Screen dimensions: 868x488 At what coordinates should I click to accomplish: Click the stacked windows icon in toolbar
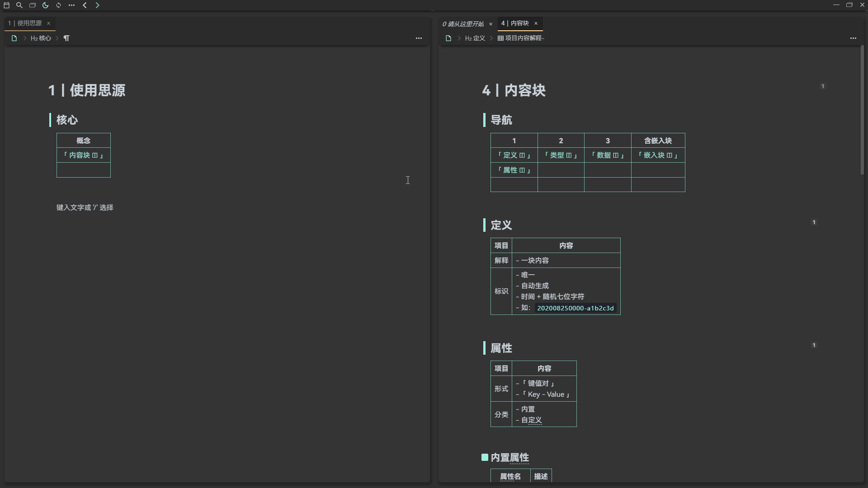tap(32, 5)
